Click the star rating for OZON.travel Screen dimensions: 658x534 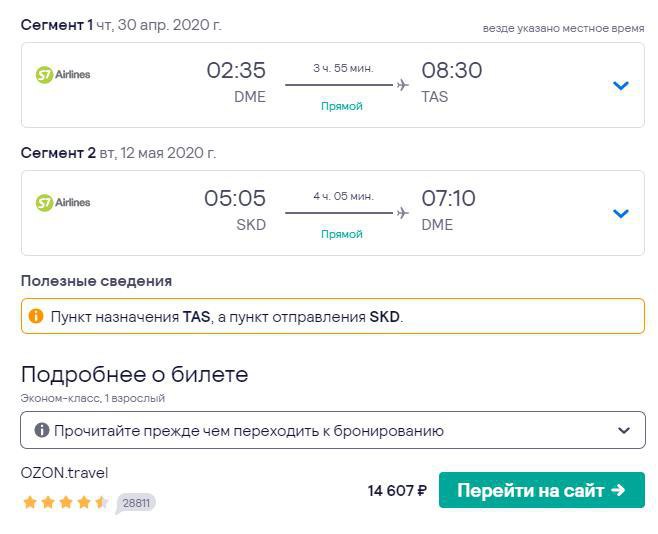coord(65,502)
